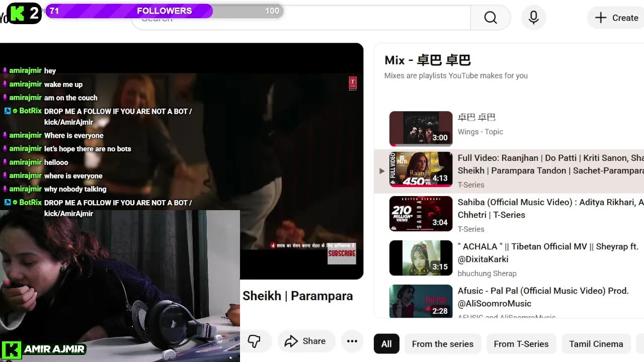Screen dimensions: 644x362
Task: Click the chat message 'why nobody talking'
Action: click(75, 189)
